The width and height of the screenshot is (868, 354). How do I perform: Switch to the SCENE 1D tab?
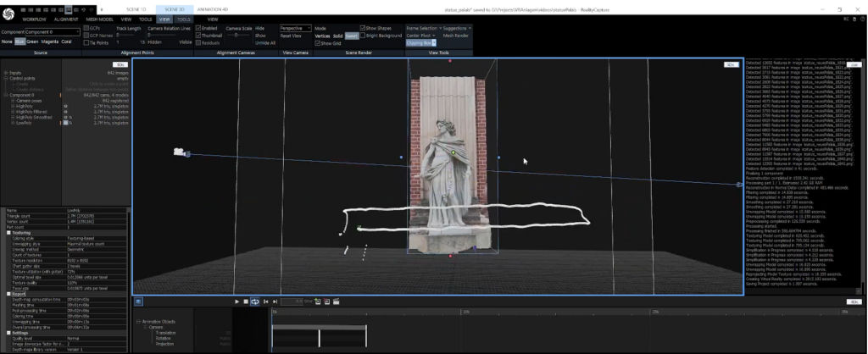[x=136, y=9]
